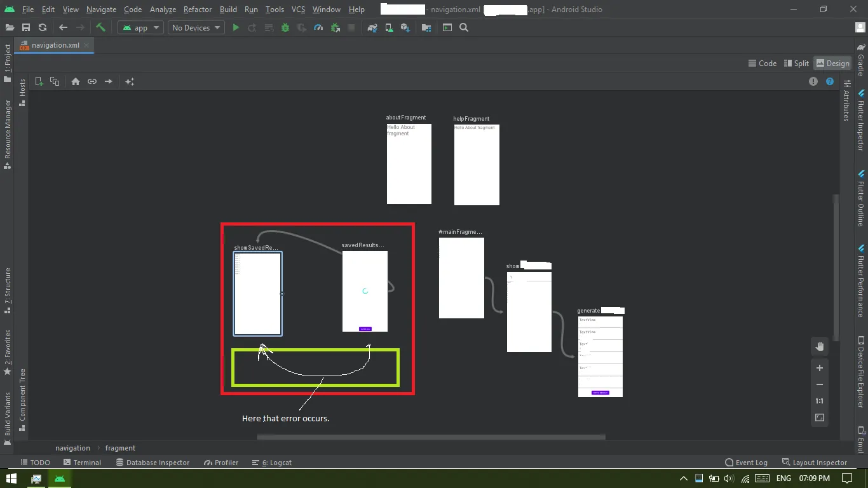Zoom out with the minus button
The image size is (868, 488).
click(x=820, y=384)
